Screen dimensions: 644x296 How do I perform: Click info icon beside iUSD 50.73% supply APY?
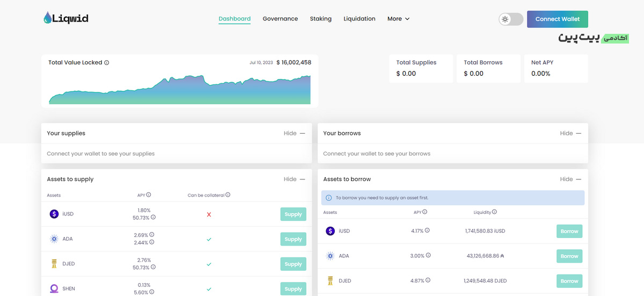pos(153,218)
